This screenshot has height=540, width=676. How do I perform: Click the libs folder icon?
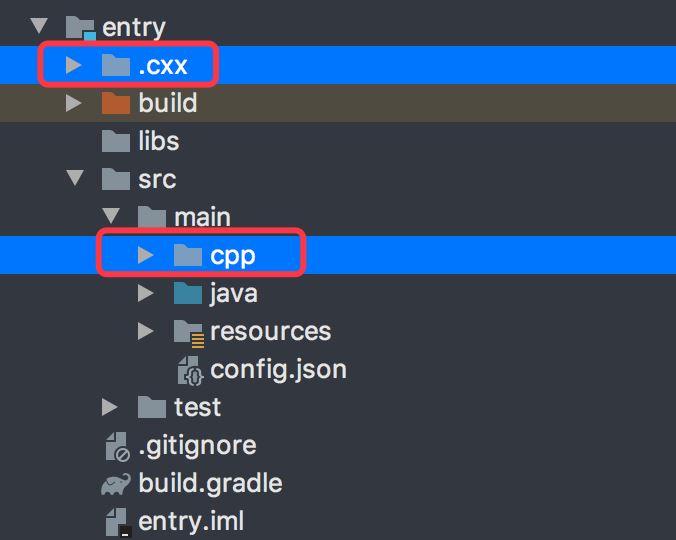pos(116,141)
